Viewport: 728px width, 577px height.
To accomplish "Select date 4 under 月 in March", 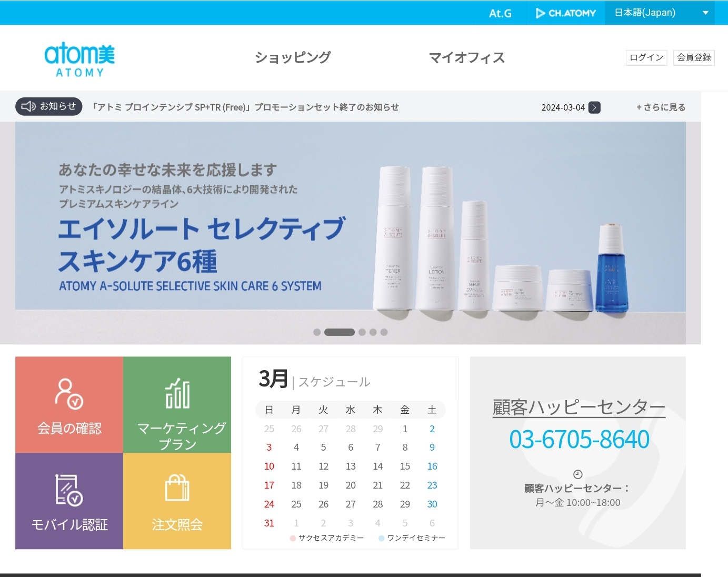I will click(296, 447).
